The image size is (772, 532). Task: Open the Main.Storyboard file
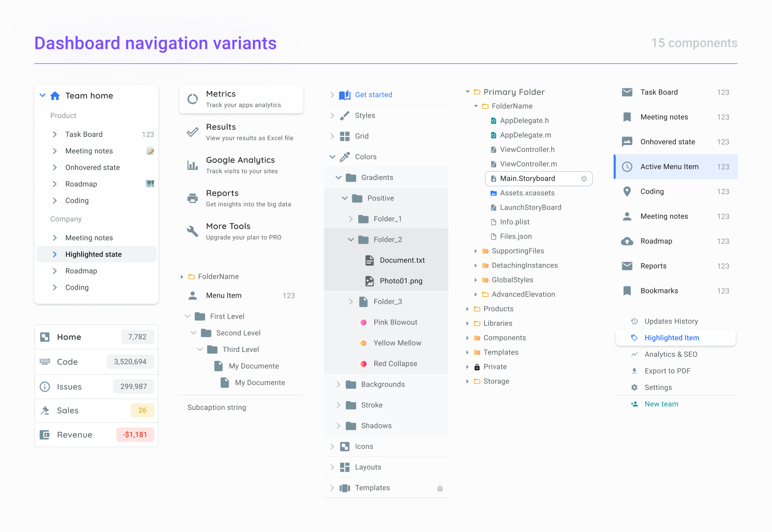[539, 179]
